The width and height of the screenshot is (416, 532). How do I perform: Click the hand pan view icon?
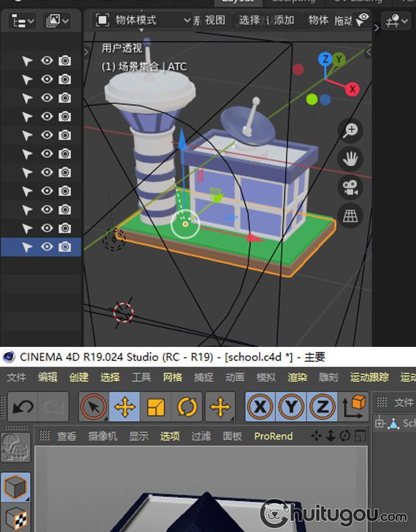[350, 159]
